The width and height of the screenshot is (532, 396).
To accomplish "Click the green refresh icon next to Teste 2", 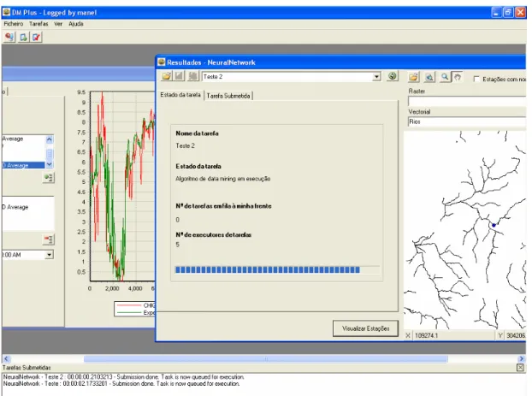I will pyautogui.click(x=393, y=76).
